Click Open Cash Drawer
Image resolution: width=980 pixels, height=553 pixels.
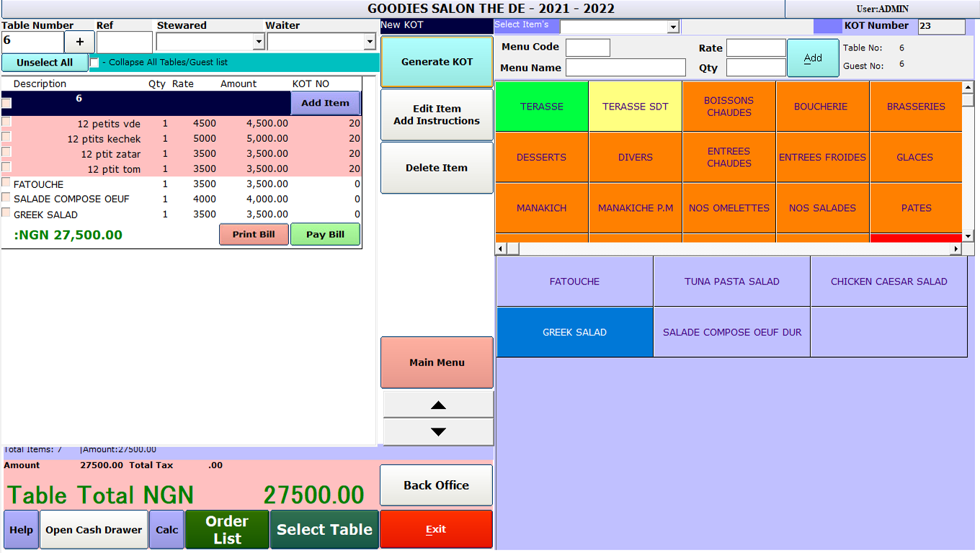(x=94, y=529)
